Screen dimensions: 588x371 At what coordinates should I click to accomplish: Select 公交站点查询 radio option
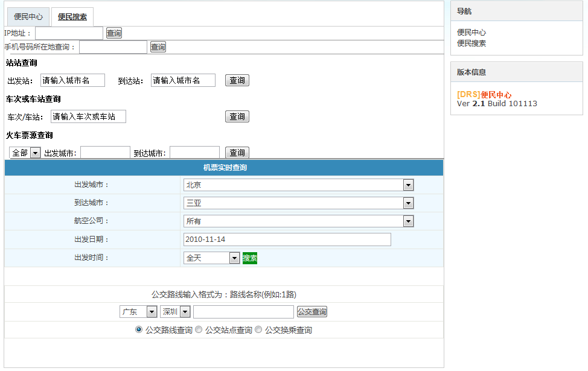(199, 330)
